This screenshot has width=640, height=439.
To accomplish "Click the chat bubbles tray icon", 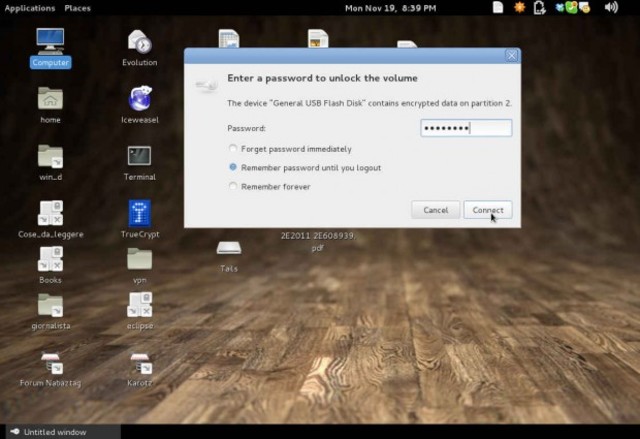I will coord(584,7).
